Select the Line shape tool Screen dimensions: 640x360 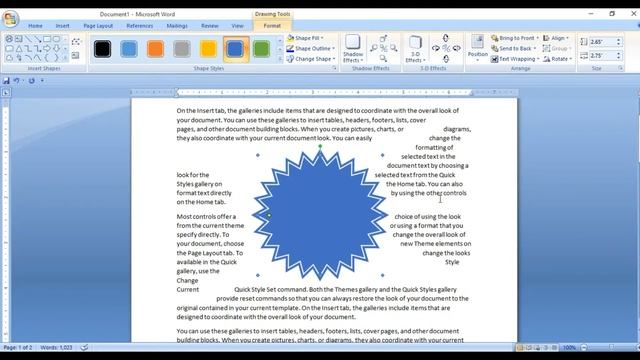[x=28, y=39]
